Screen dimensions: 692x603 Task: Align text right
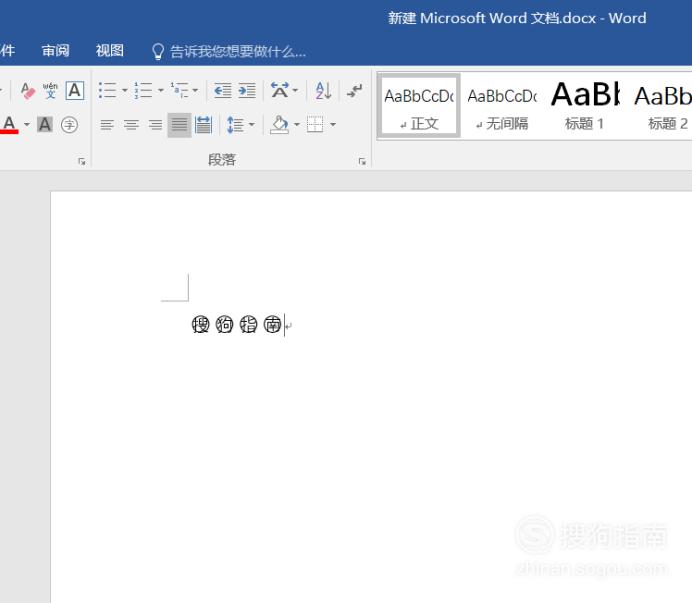(155, 125)
